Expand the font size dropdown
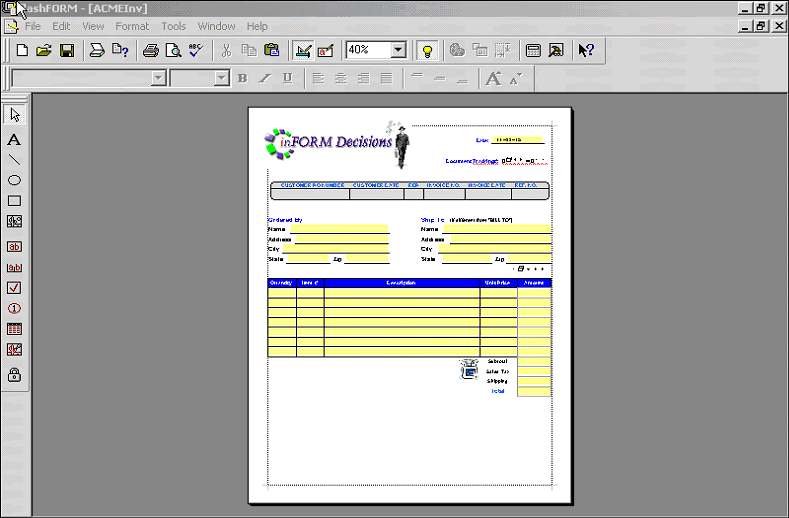This screenshot has width=789, height=518. click(x=224, y=78)
